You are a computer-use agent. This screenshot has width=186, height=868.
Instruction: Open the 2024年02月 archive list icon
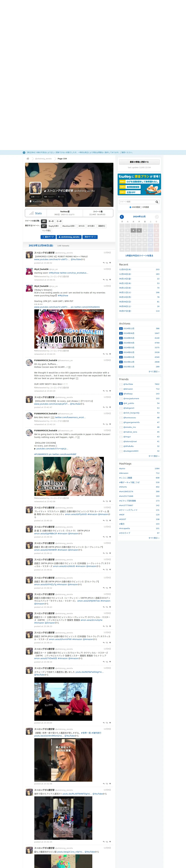pos(121,352)
